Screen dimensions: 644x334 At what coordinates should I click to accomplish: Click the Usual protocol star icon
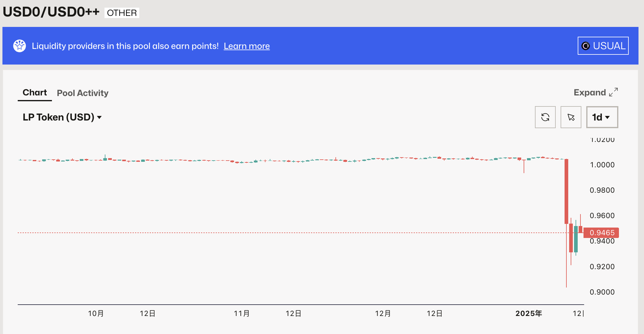click(x=20, y=46)
